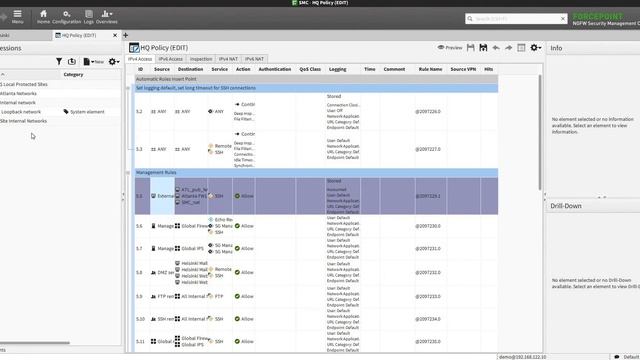The height and width of the screenshot is (360, 640).
Task: Click the Hits column header
Action: (489, 69)
